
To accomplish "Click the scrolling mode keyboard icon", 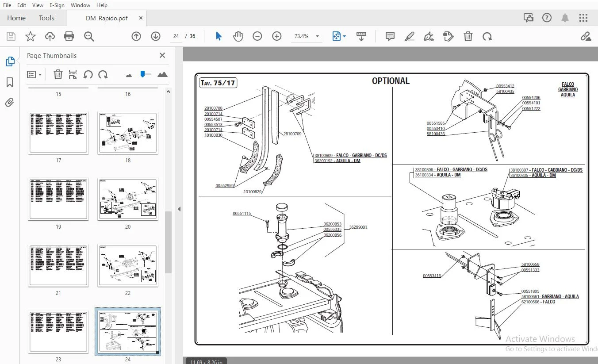I will pos(361,36).
